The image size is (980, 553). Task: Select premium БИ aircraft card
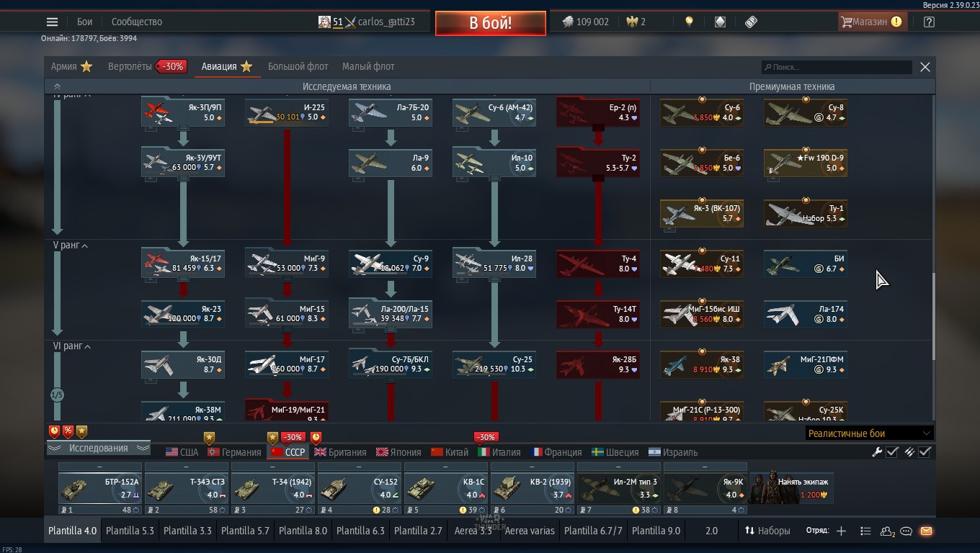click(806, 263)
